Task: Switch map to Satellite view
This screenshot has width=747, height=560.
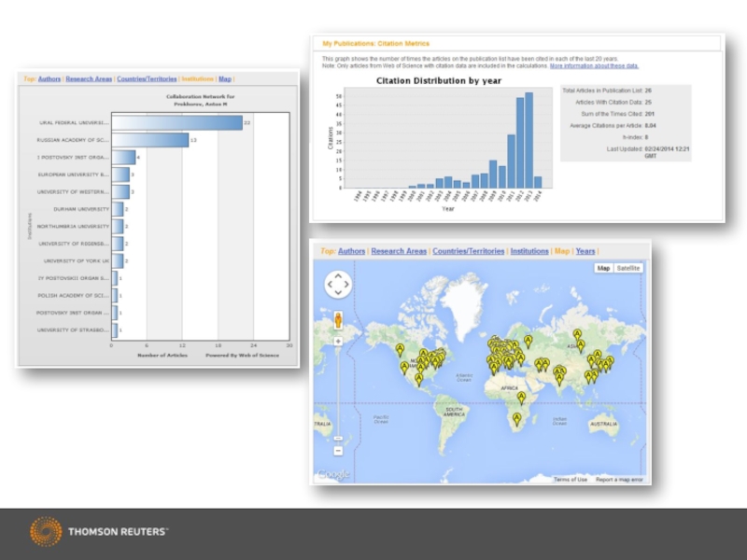Action: click(x=628, y=268)
